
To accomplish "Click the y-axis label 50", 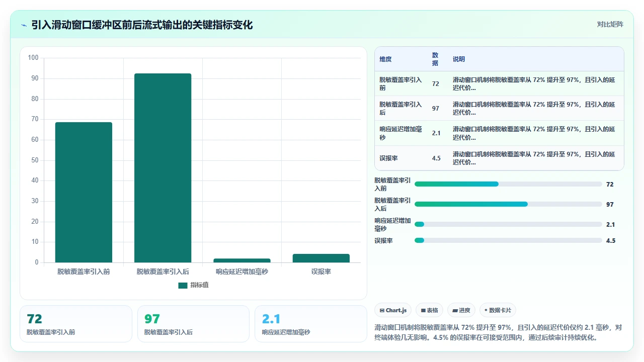I will click(x=35, y=160).
